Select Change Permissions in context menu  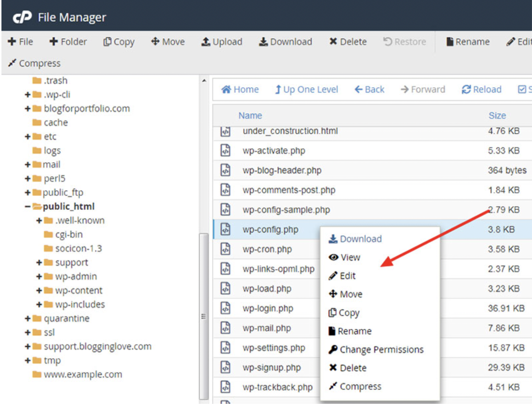pyautogui.click(x=381, y=349)
